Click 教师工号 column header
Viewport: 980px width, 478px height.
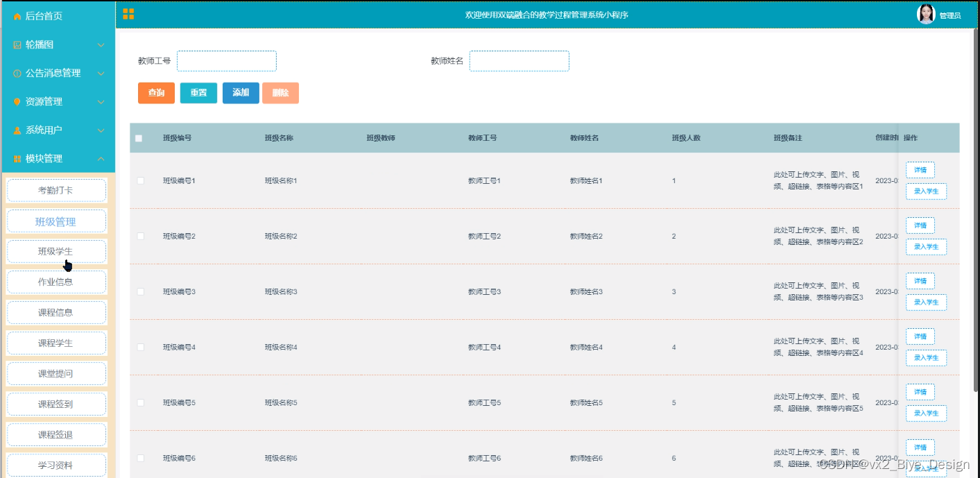483,138
